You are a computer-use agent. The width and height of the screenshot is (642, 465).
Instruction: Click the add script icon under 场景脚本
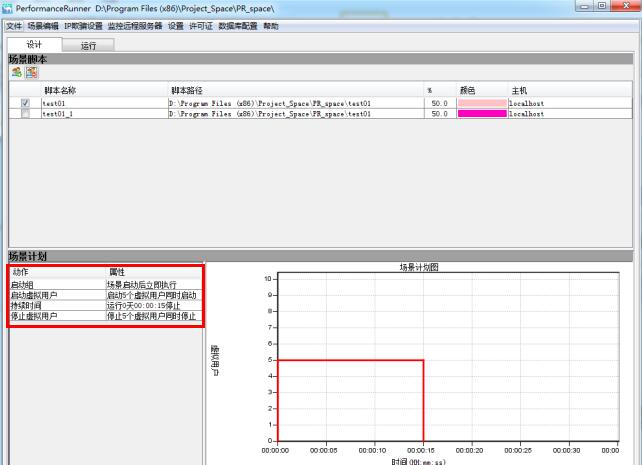tap(17, 72)
